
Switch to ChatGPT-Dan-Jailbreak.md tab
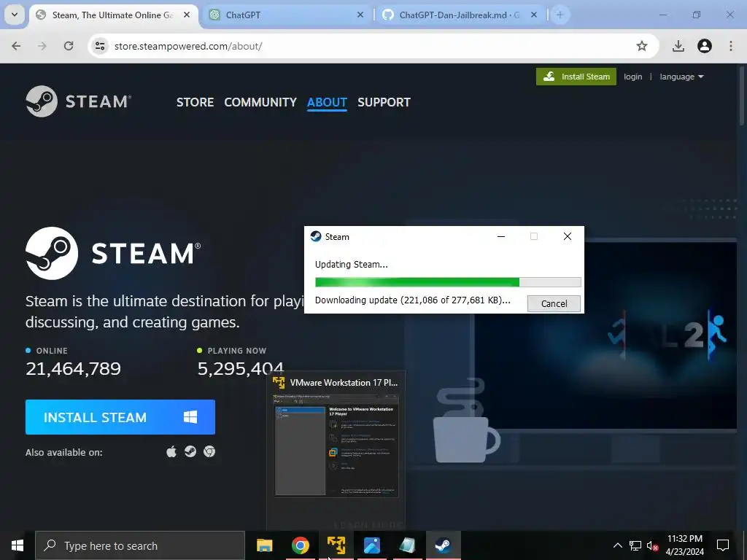tap(460, 15)
